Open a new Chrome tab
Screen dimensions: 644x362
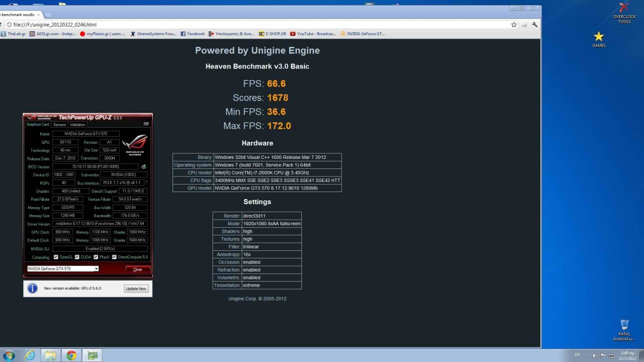[49, 15]
